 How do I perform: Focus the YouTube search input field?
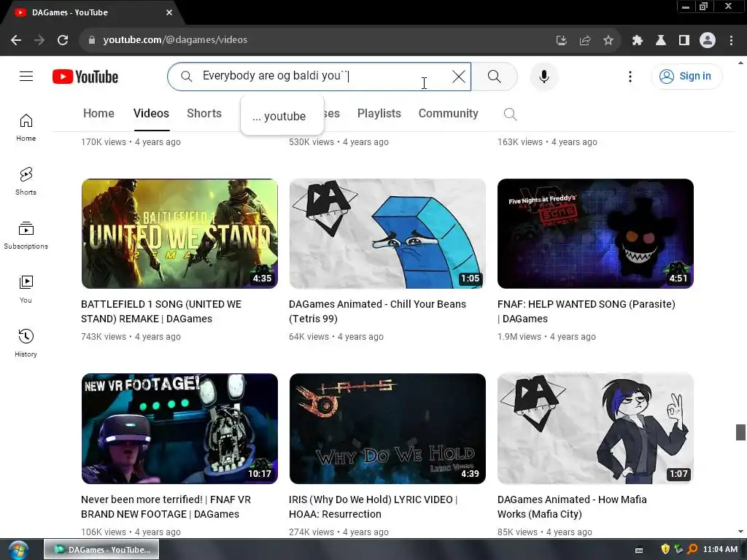[320, 76]
